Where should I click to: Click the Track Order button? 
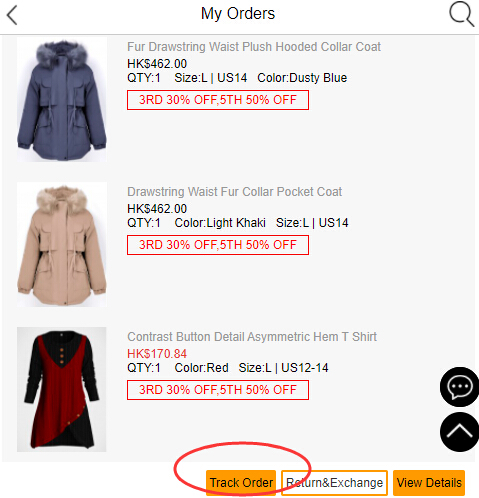click(241, 483)
